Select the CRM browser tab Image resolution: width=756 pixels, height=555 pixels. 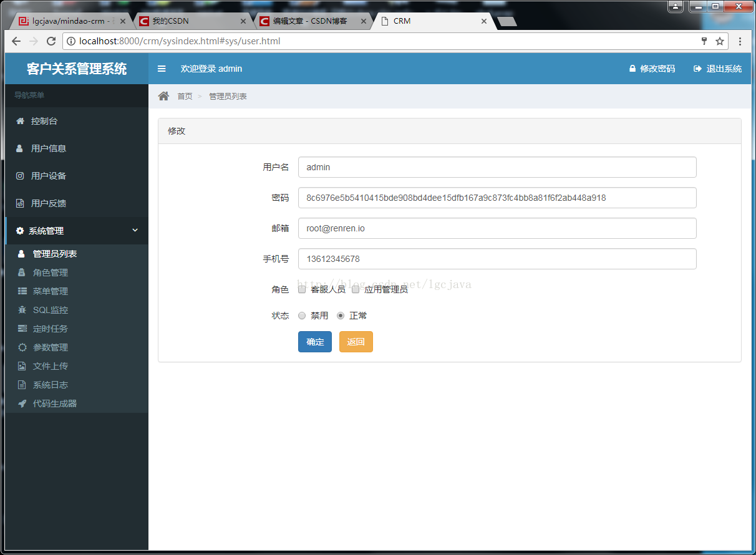(x=434, y=21)
